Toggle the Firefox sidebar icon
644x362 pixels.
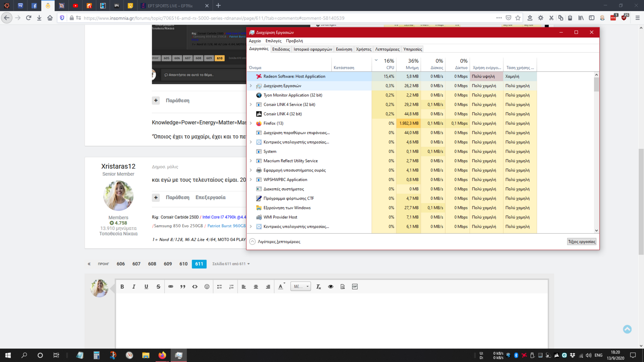[592, 18]
